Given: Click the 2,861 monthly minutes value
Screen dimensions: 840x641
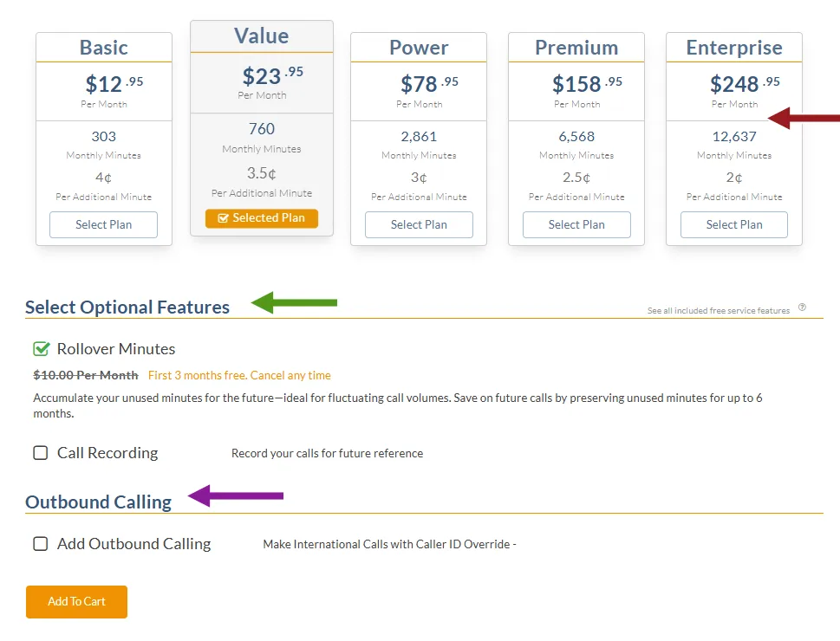Looking at the screenshot, I should (x=419, y=137).
